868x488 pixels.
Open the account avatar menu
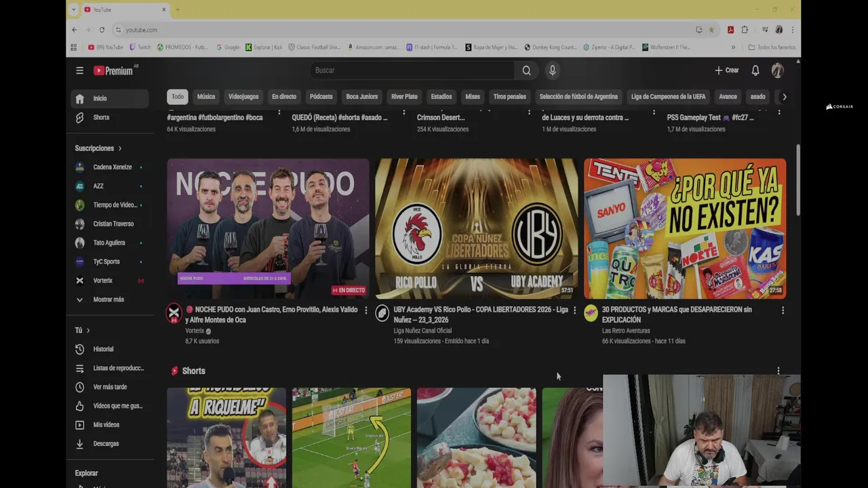pos(778,70)
